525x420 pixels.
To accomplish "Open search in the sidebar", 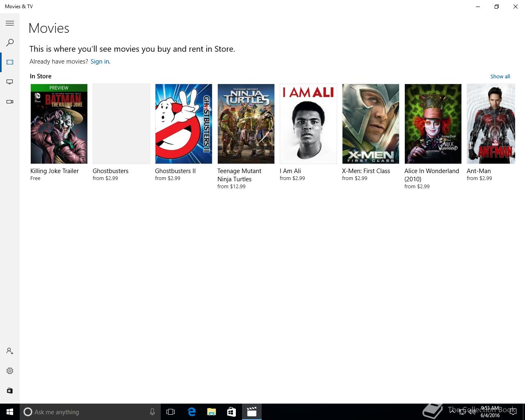I will [x=10, y=43].
